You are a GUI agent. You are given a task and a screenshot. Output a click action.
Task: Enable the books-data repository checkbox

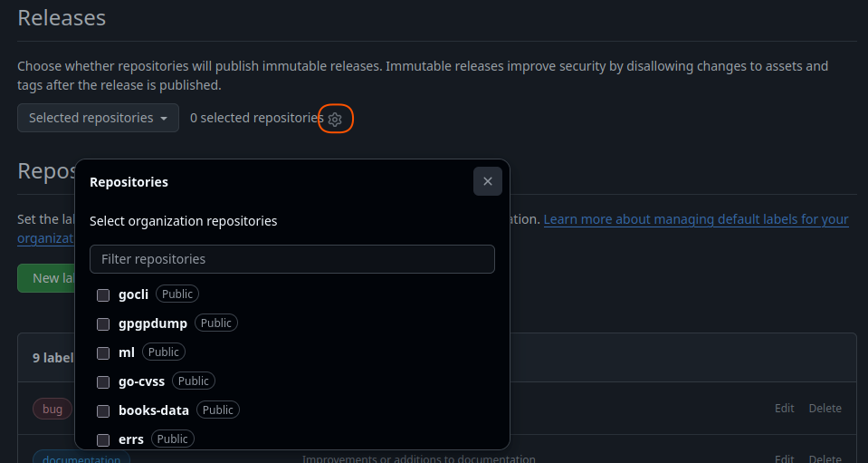[x=103, y=410]
